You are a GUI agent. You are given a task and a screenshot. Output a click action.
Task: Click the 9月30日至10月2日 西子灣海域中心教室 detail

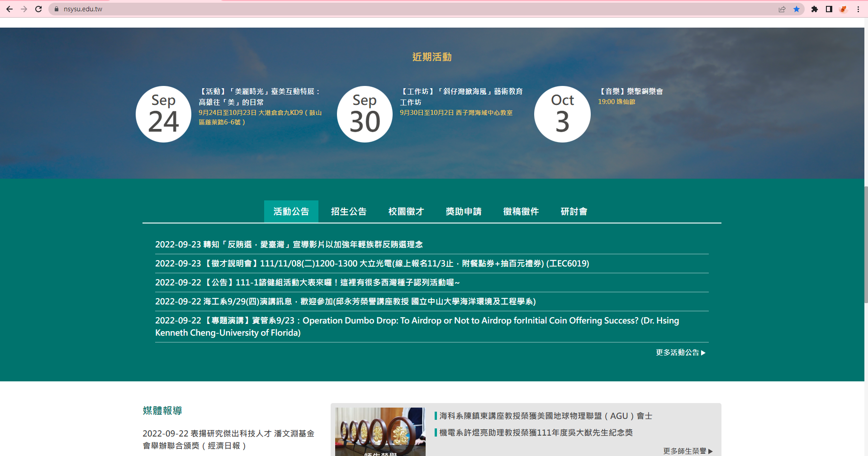coord(456,113)
